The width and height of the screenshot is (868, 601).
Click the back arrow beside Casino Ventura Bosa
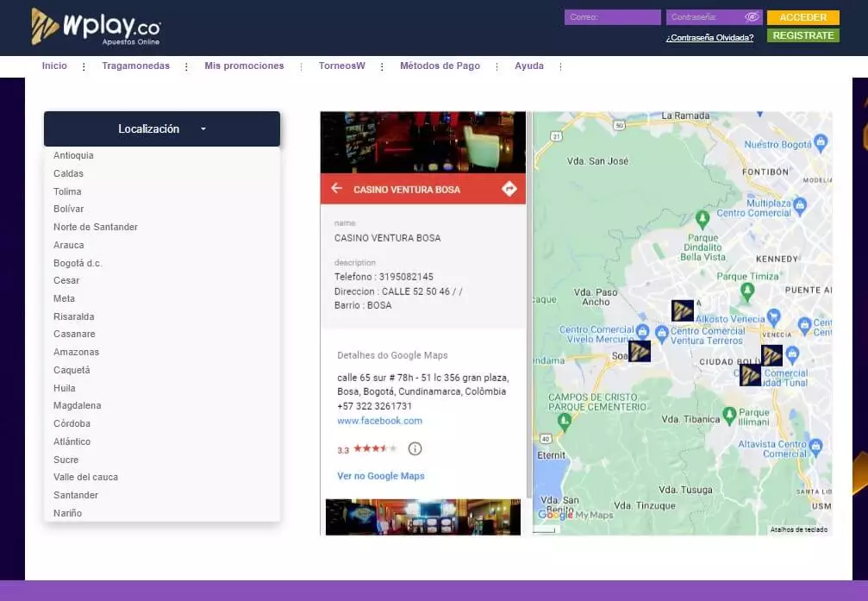point(336,189)
